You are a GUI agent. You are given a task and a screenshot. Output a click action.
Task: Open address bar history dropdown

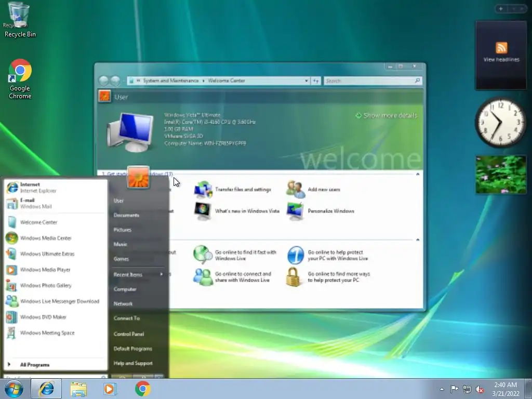306,81
